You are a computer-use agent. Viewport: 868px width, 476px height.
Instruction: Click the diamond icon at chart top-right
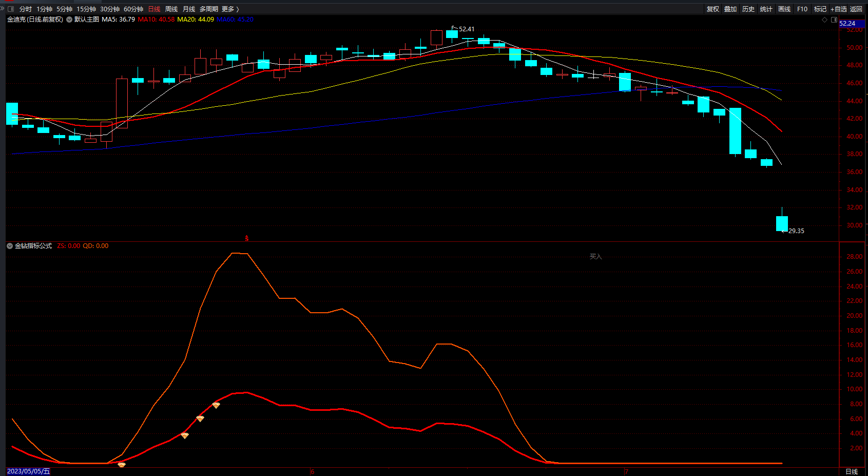pos(825,20)
